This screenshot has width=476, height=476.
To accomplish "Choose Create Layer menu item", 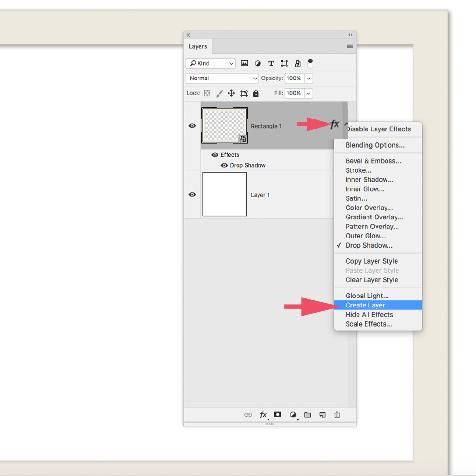I will (x=378, y=305).
